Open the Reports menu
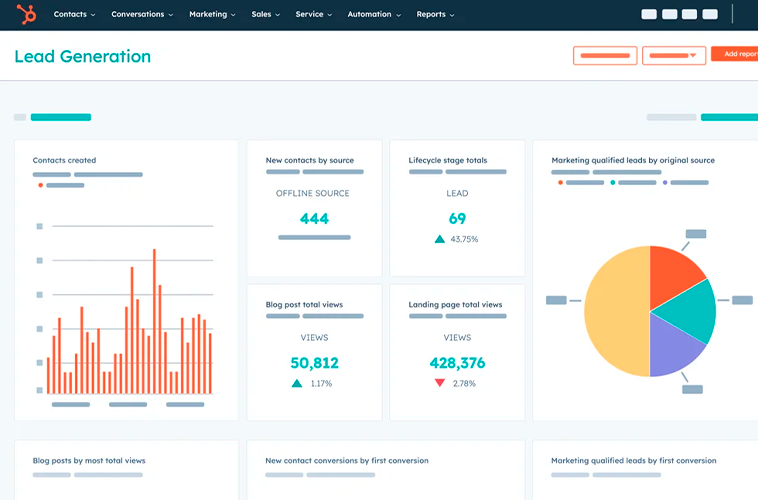 pos(435,15)
